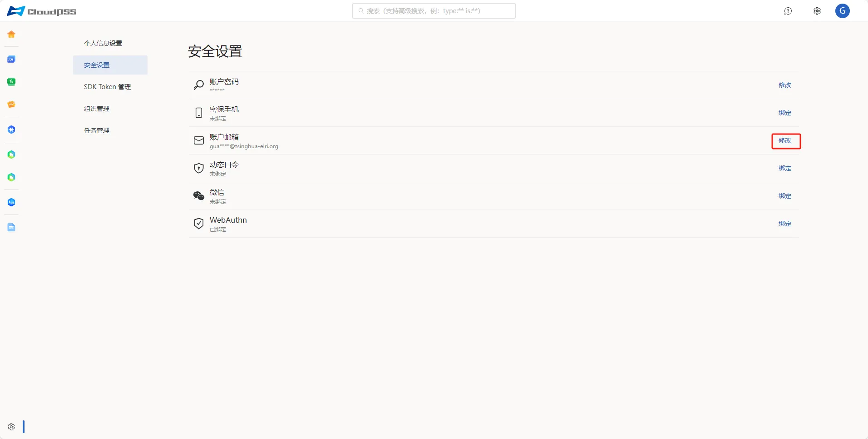
Task: Click 修改 link for 账户密码
Action: 785,85
